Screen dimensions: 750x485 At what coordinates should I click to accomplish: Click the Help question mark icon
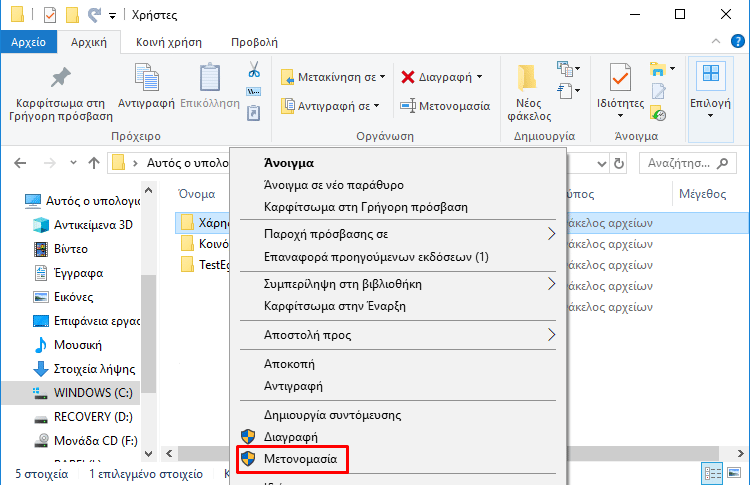click(x=738, y=42)
